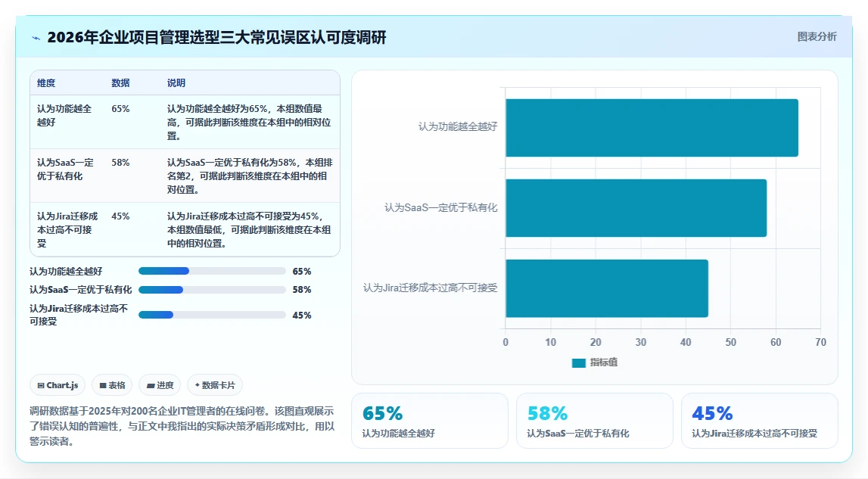Click the 认为Jira迁移成本过高不可接受 progress bar
The image size is (868, 479).
tap(212, 315)
